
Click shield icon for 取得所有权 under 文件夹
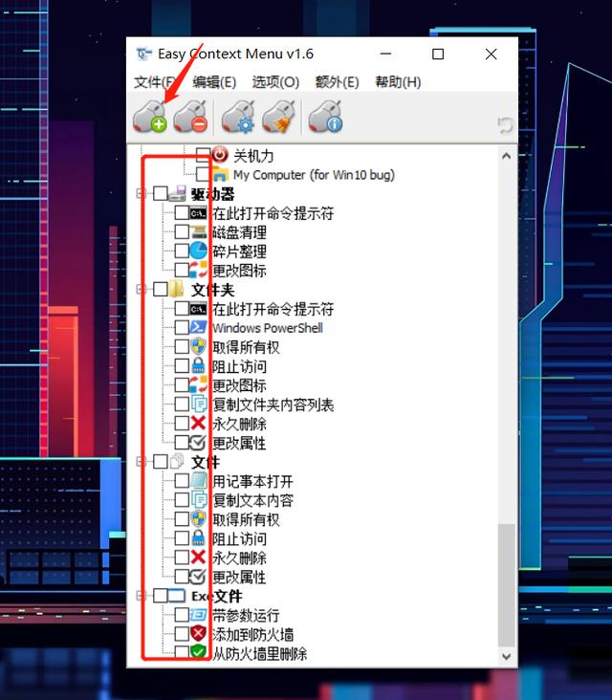(x=198, y=346)
